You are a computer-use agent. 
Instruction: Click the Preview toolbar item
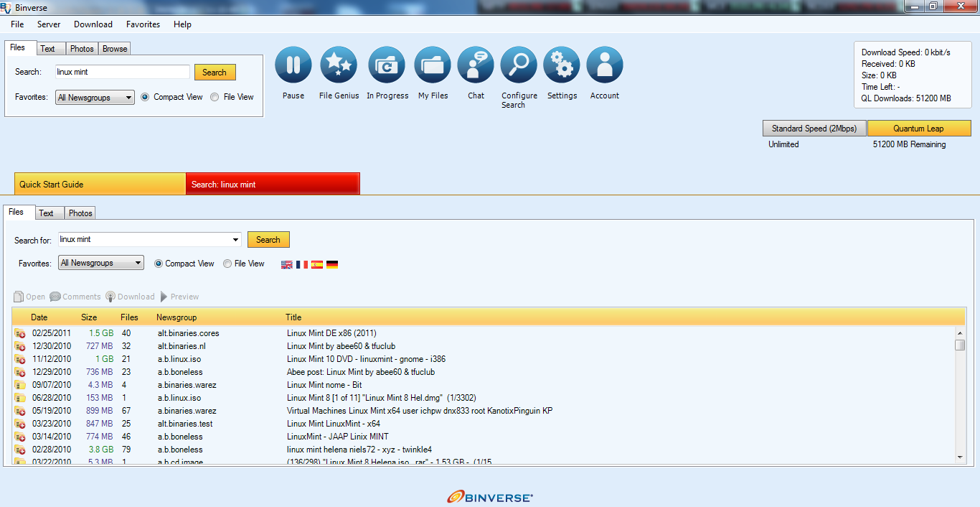coord(179,297)
